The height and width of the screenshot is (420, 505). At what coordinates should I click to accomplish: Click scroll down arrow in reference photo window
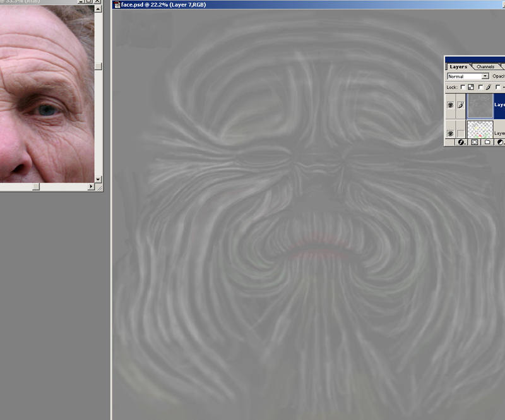coord(98,179)
